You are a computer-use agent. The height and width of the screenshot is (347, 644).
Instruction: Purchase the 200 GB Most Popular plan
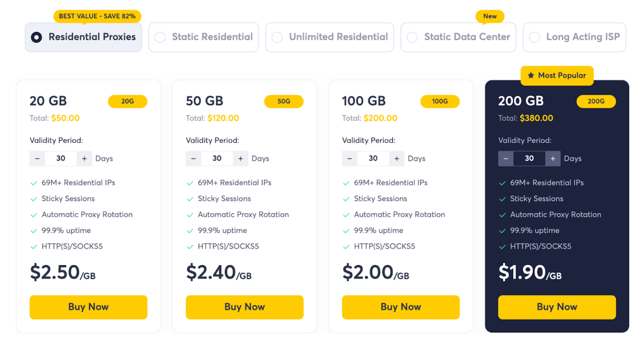click(x=557, y=307)
